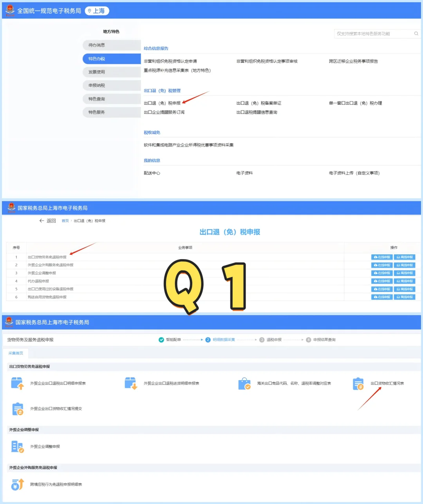Open 出口退税提醒信息查询
This screenshot has width=423, height=504.
coord(257,112)
